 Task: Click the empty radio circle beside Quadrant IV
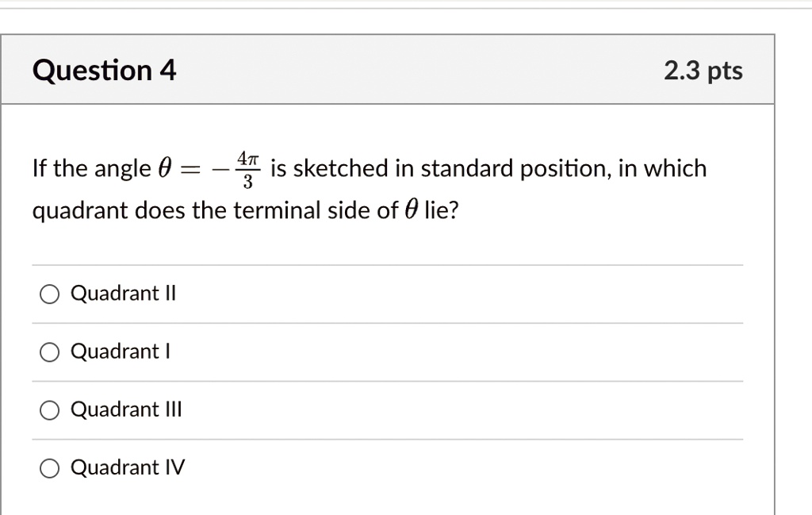(x=48, y=468)
